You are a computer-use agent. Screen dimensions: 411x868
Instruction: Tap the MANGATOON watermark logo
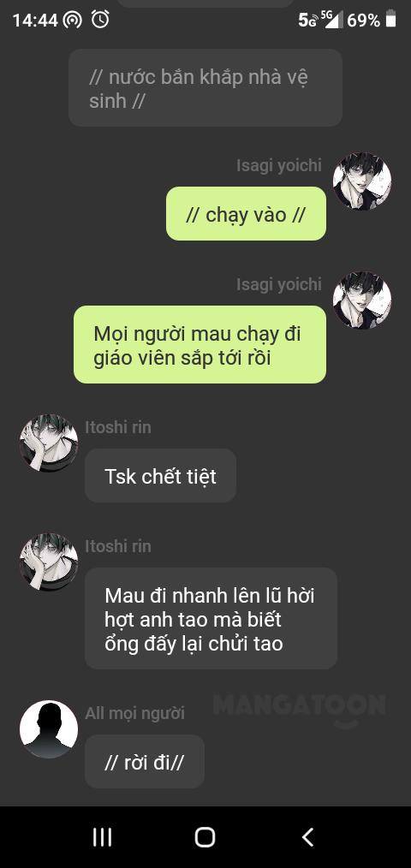point(299,710)
